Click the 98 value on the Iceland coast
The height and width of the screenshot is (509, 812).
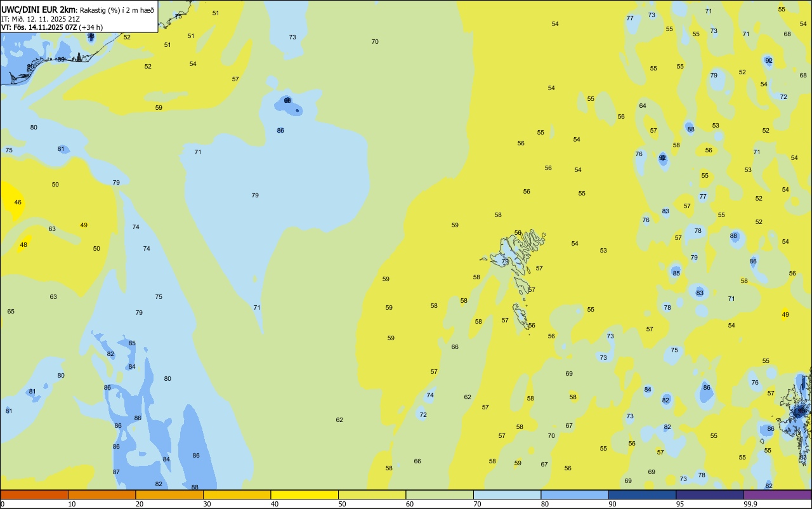[x=91, y=36]
